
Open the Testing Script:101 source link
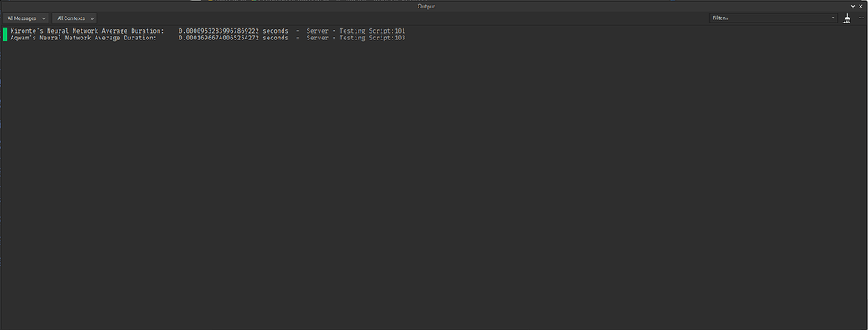(x=372, y=31)
